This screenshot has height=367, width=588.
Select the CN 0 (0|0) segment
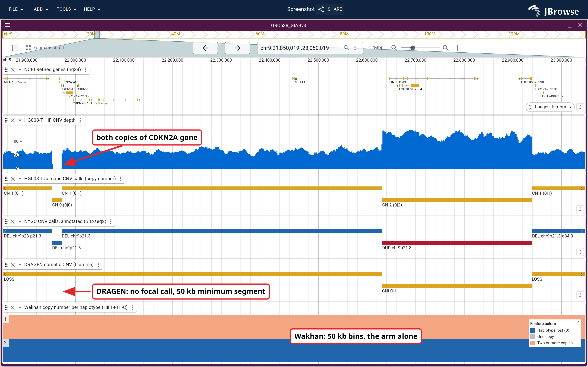click(x=57, y=200)
